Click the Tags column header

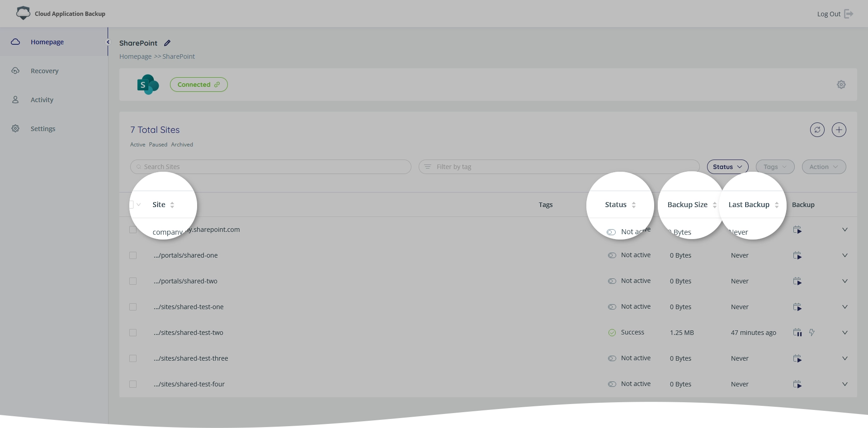pos(546,205)
